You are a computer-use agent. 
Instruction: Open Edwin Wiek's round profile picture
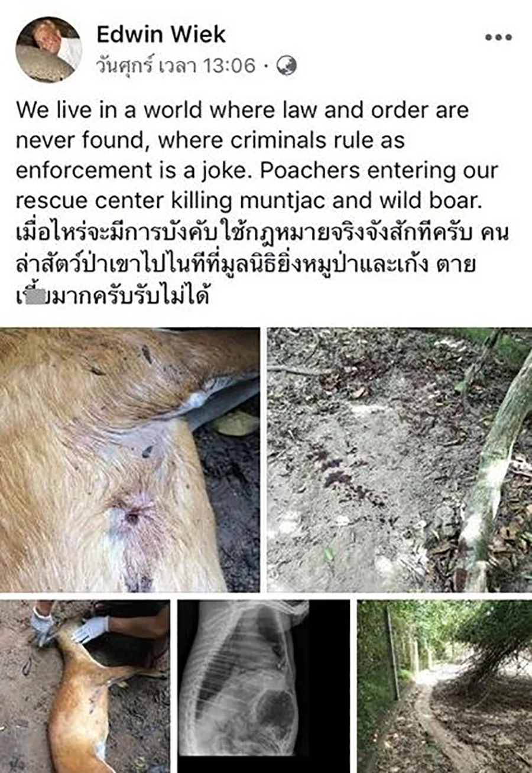click(49, 49)
